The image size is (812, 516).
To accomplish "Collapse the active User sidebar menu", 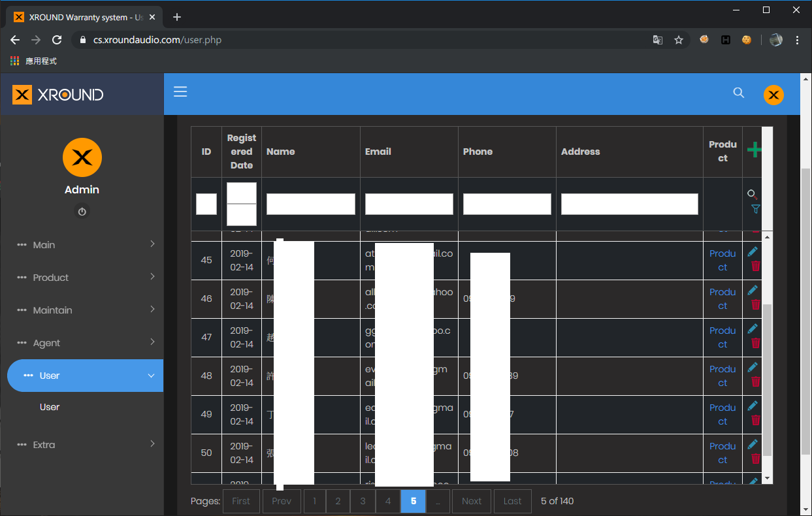I will (86, 376).
